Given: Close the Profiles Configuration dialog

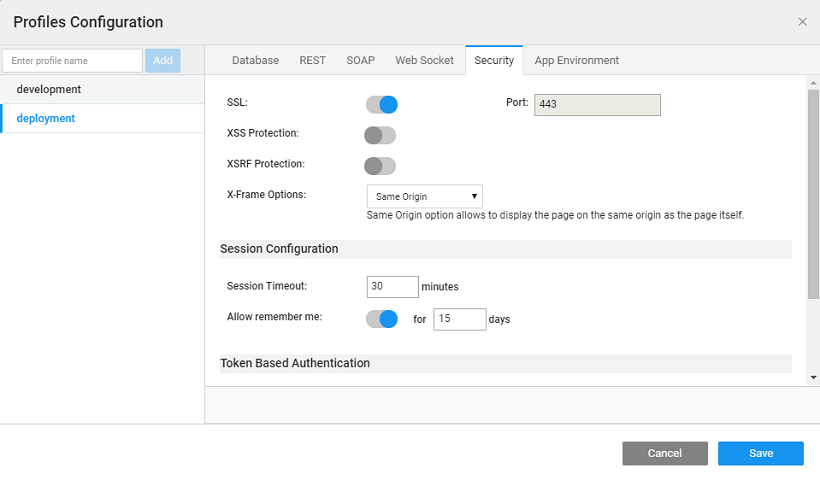Looking at the screenshot, I should click(x=802, y=22).
